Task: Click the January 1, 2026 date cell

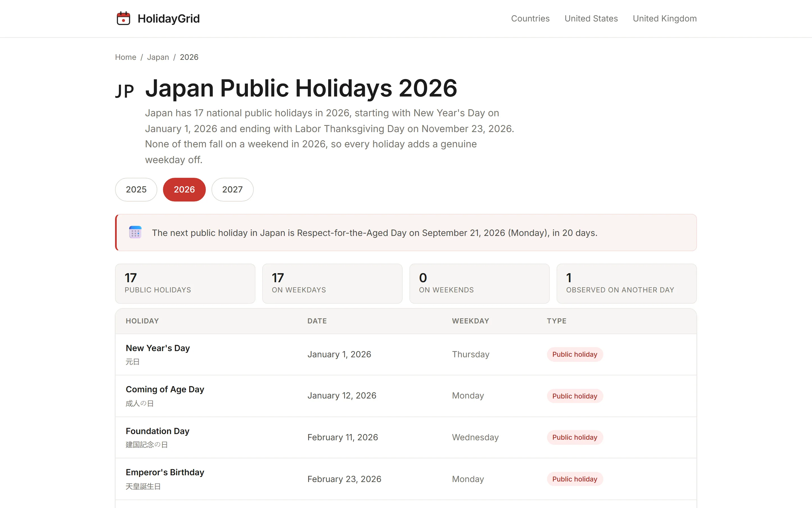Action: pyautogui.click(x=339, y=354)
